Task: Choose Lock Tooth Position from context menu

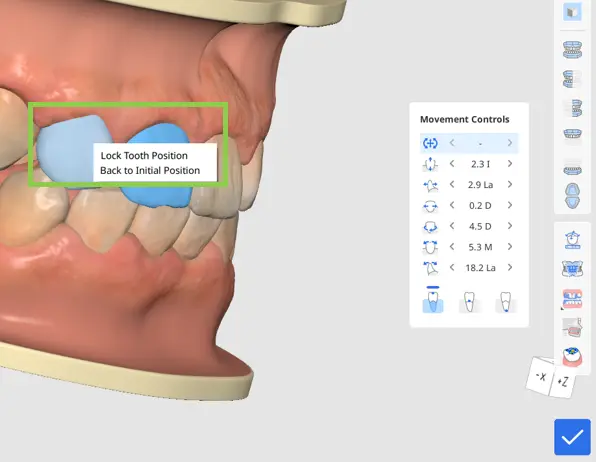Action: 144,156
